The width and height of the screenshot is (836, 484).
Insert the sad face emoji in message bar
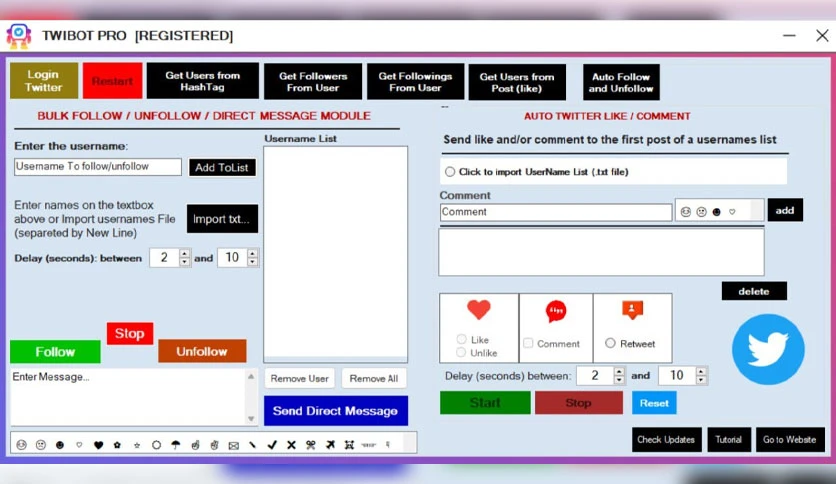[41, 445]
